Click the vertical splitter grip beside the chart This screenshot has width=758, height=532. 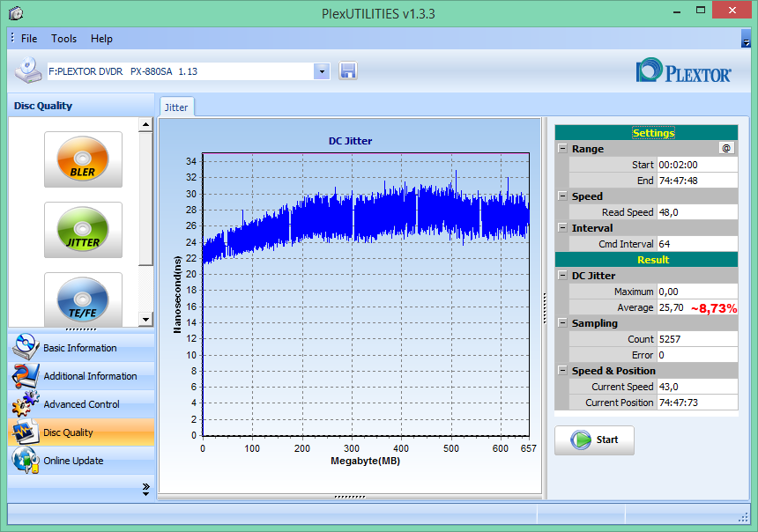545,307
